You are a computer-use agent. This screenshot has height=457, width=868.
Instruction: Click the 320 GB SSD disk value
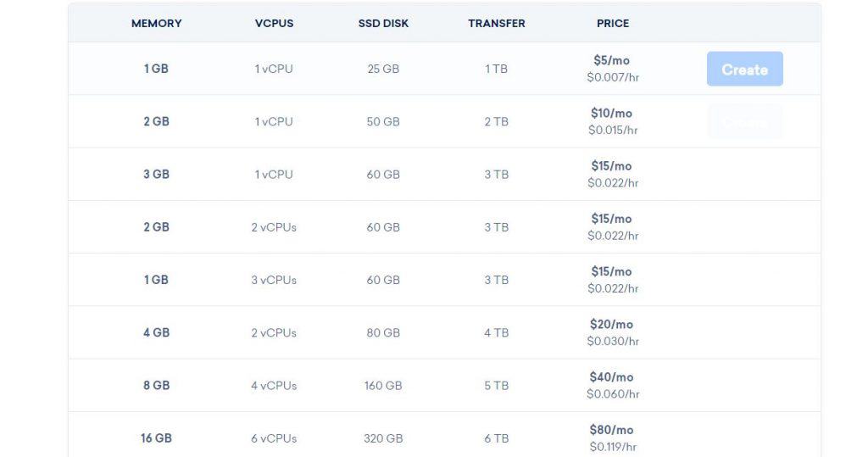383,438
